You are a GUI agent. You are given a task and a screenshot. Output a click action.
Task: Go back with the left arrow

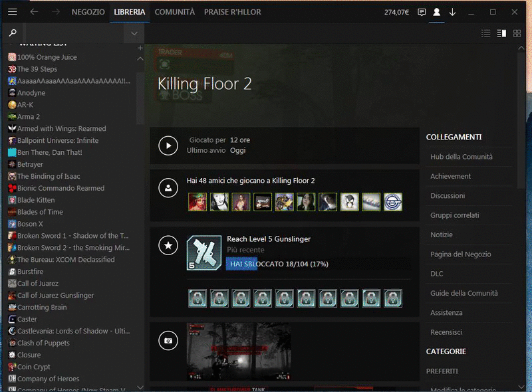point(34,12)
